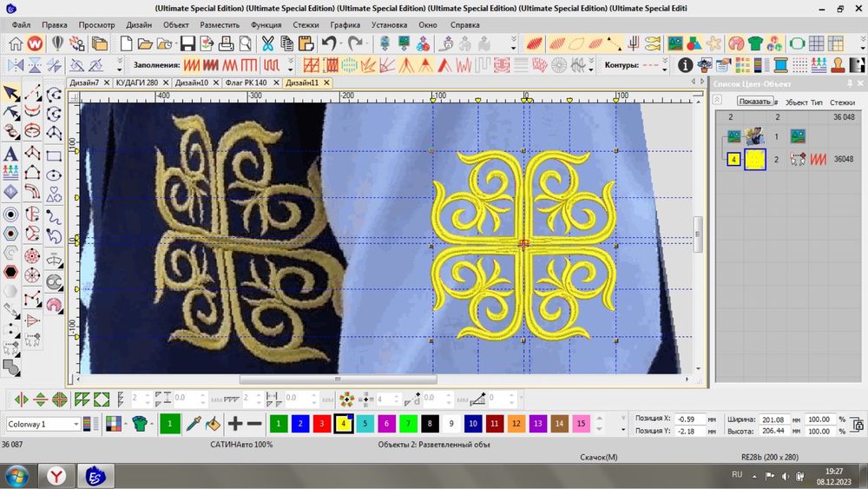Toggle bitmap image row thumbnail
This screenshot has height=489, width=868.
[x=754, y=136]
